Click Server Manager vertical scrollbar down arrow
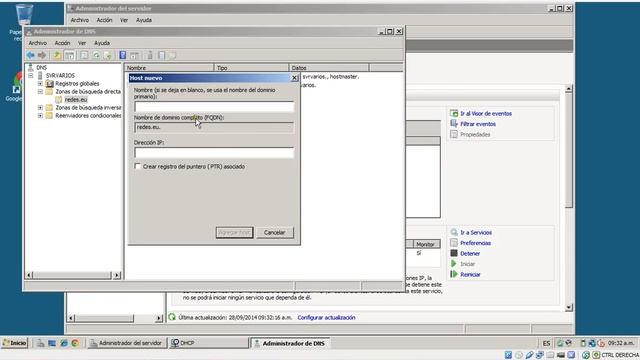 pyautogui.click(x=569, y=308)
